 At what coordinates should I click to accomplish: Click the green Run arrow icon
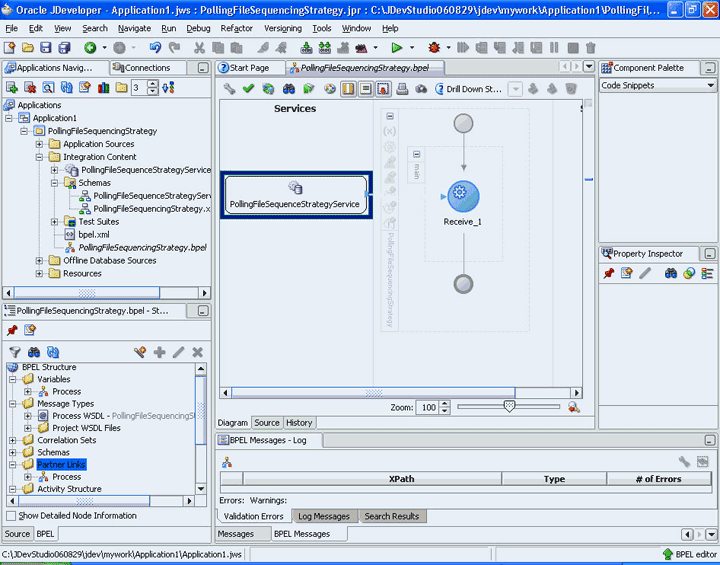tap(397, 47)
